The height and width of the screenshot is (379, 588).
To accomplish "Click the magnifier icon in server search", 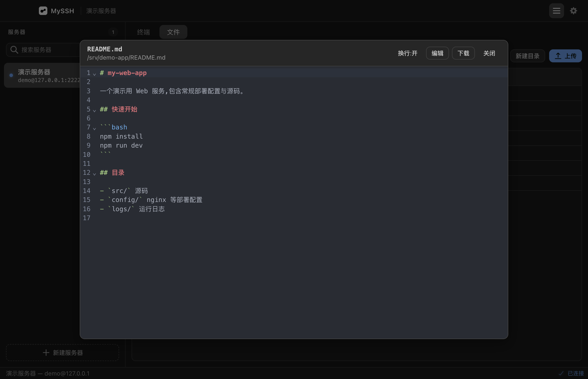I will click(14, 50).
